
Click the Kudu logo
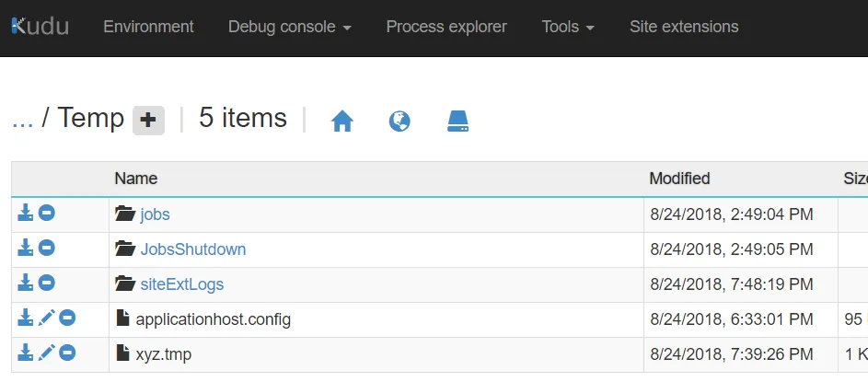(x=40, y=27)
